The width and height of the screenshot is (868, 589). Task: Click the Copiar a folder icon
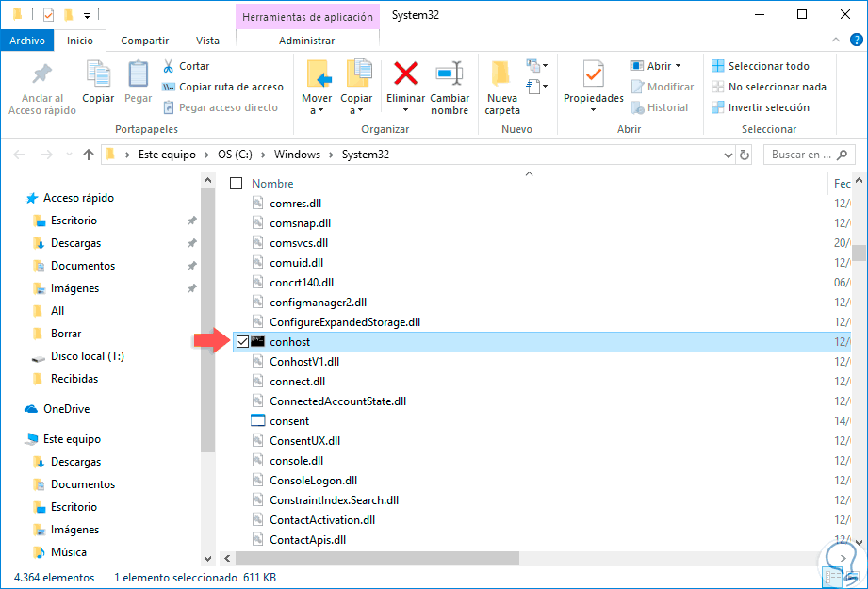[359, 74]
